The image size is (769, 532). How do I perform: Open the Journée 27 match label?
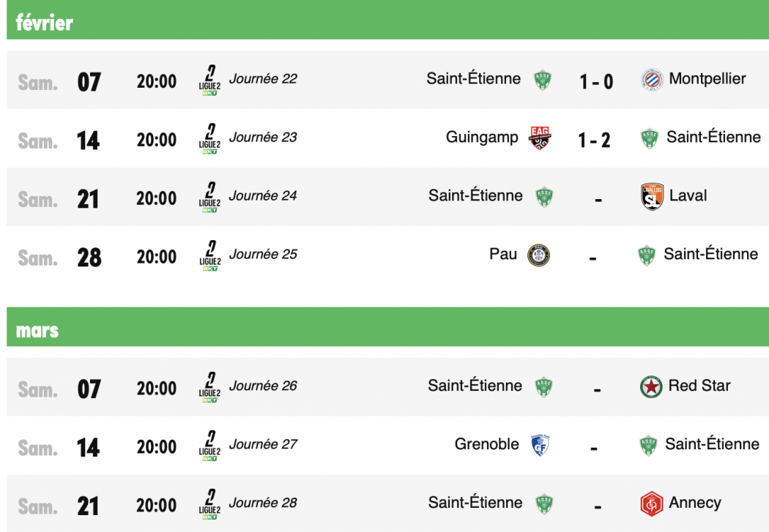[263, 445]
